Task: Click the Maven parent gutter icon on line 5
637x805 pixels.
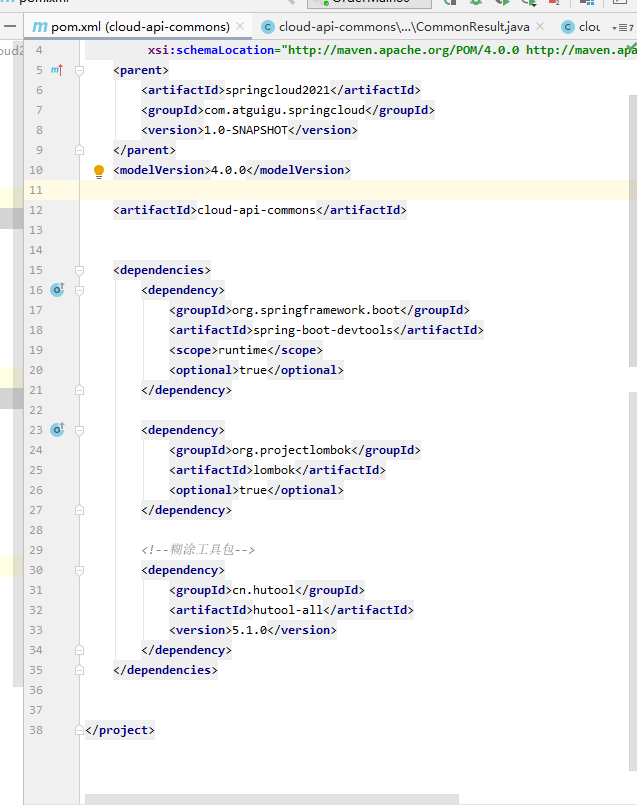Action: tap(56, 70)
